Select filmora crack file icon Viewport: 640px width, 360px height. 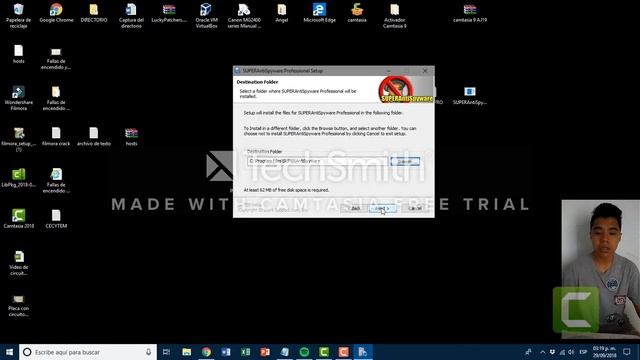coord(56,137)
